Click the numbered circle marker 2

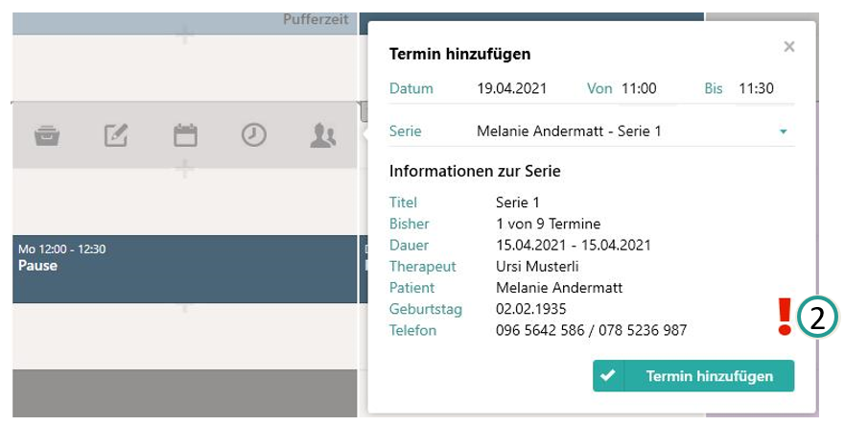(x=817, y=319)
